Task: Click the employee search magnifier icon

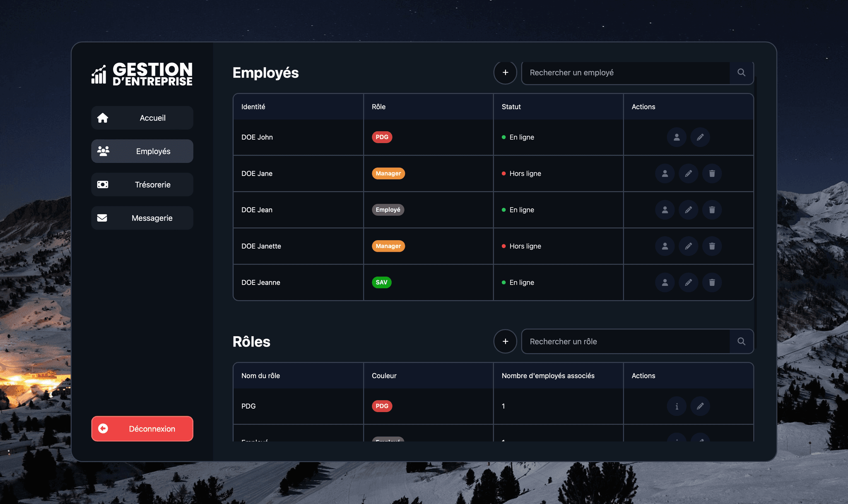Action: click(741, 72)
